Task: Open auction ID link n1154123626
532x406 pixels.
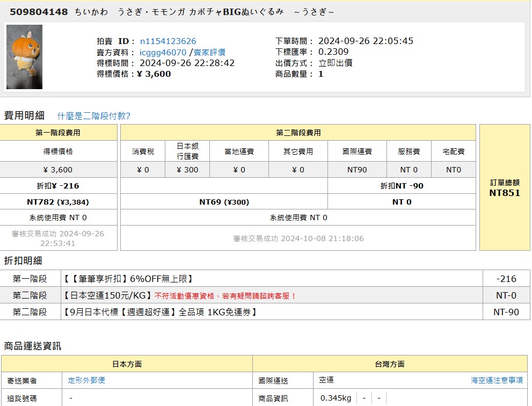Action: 168,41
